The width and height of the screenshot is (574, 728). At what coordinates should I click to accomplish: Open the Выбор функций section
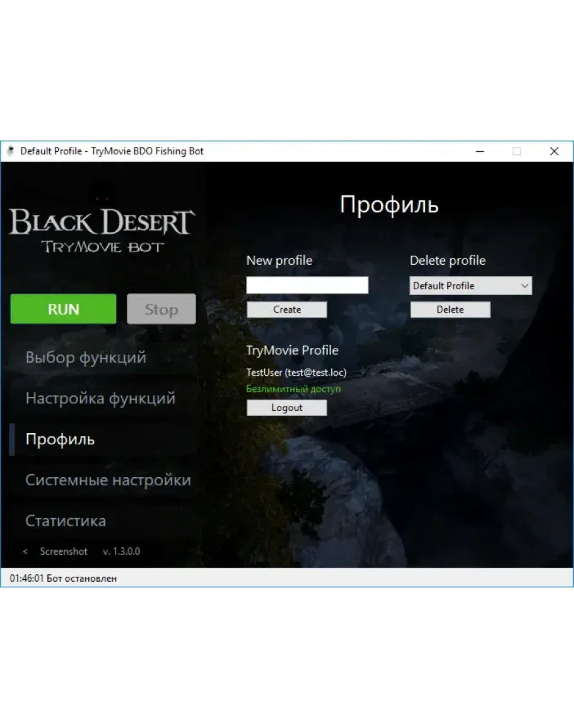tap(86, 357)
